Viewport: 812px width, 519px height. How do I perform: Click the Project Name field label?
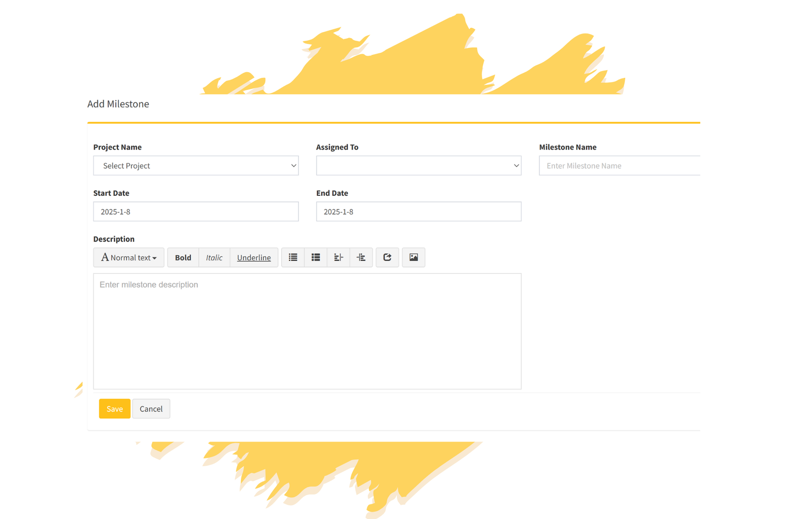[117, 147]
